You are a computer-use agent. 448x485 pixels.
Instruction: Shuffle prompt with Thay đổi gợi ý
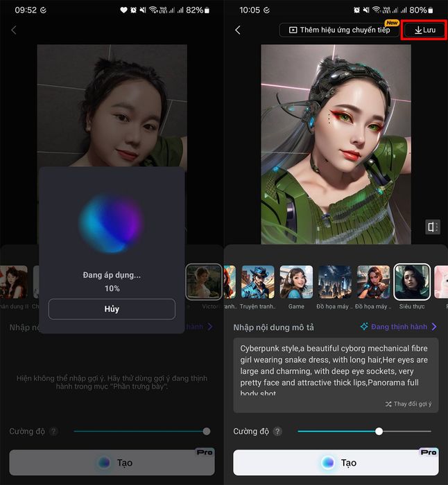408,404
